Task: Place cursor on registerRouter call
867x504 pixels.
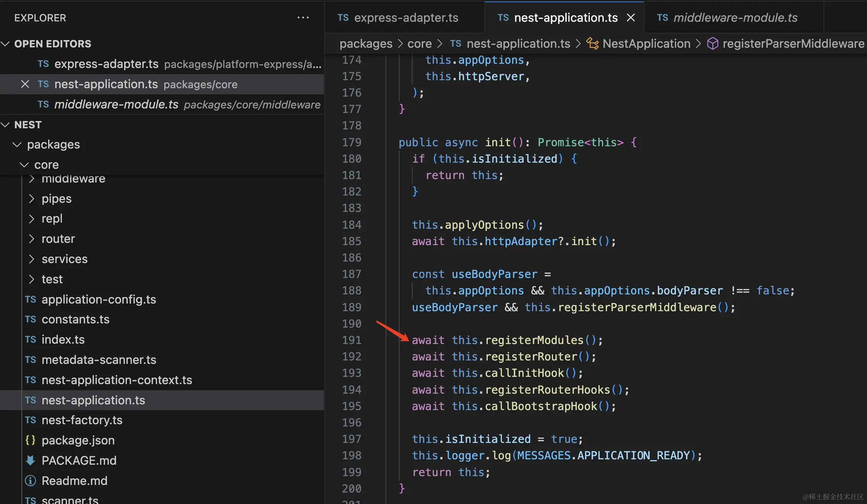Action: (531, 356)
